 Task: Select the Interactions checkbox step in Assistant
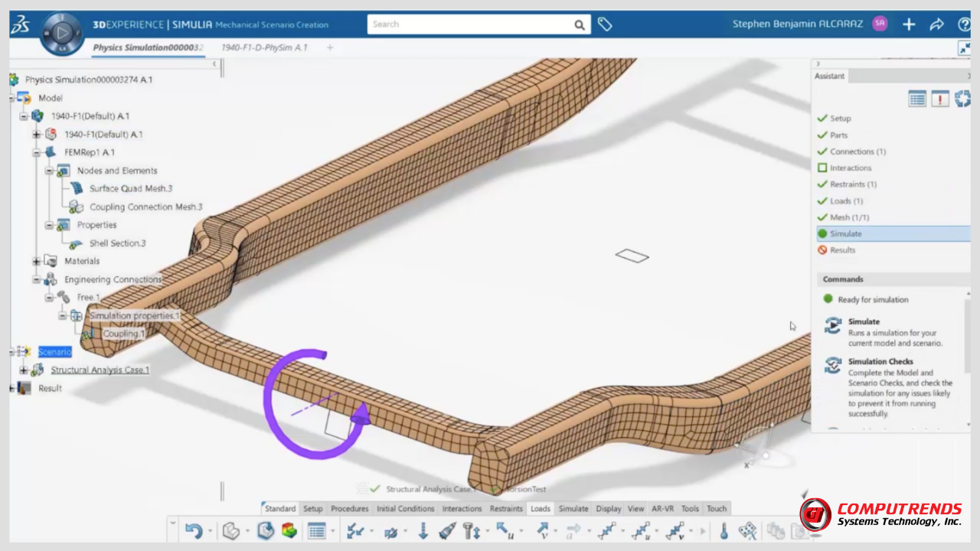[850, 168]
